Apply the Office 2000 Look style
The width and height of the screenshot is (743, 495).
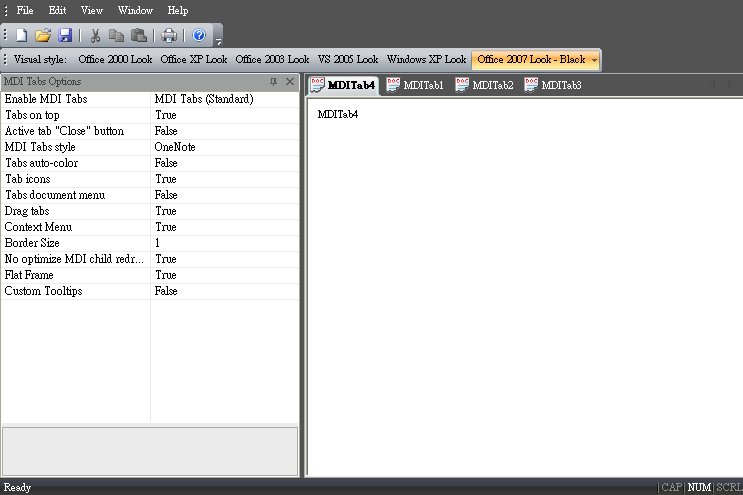115,60
